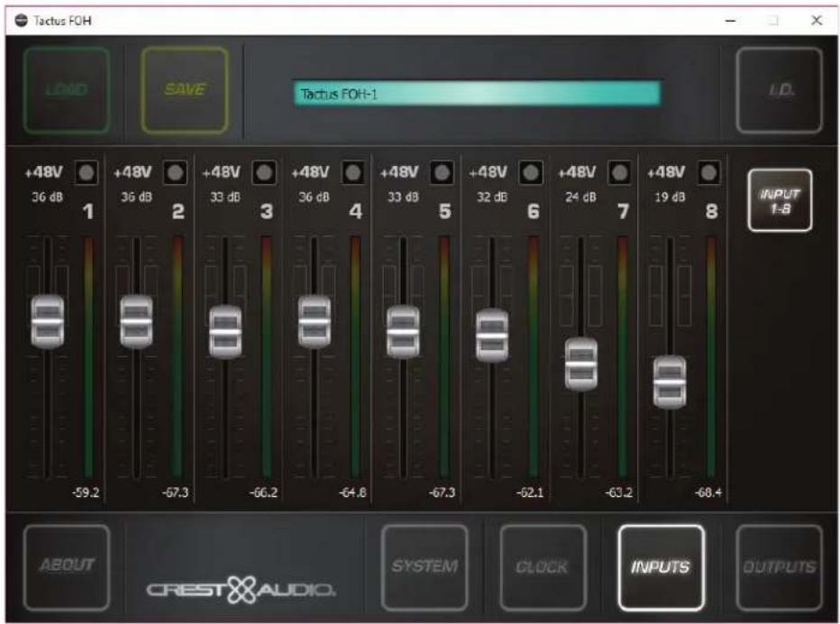The image size is (840, 624).
Task: Close the Tactus FOH window
Action: [x=817, y=21]
